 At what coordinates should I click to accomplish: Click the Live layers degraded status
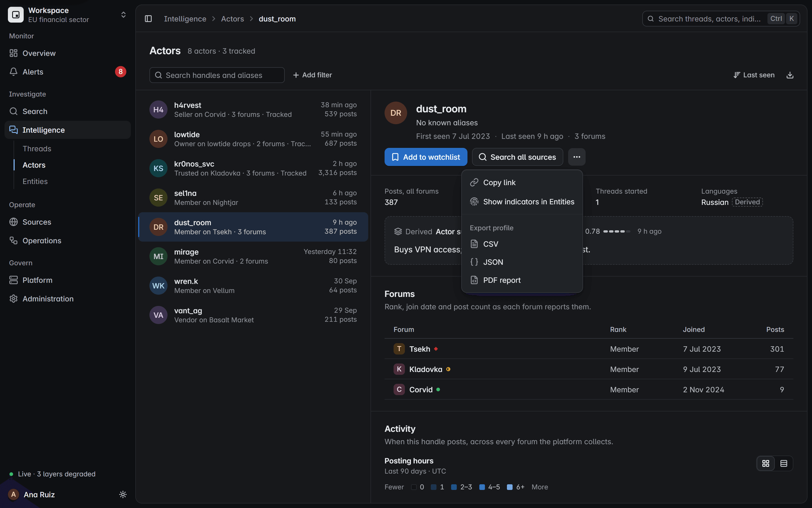[52, 474]
